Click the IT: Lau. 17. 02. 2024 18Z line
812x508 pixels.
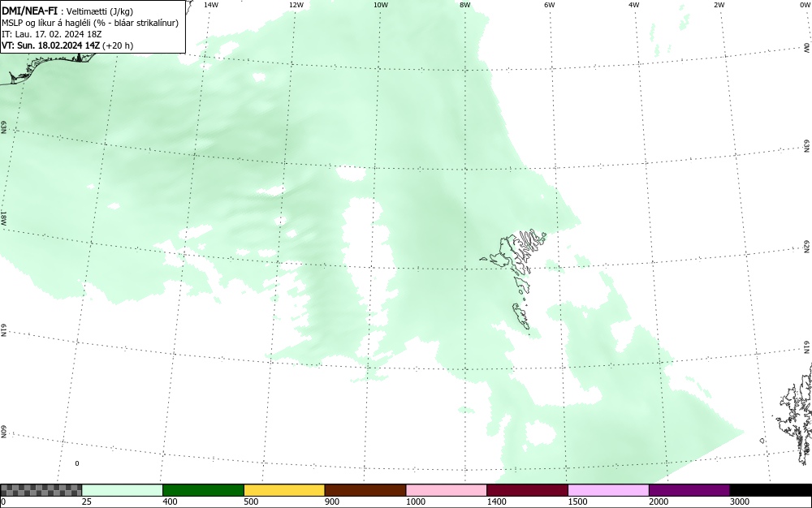tap(52, 34)
